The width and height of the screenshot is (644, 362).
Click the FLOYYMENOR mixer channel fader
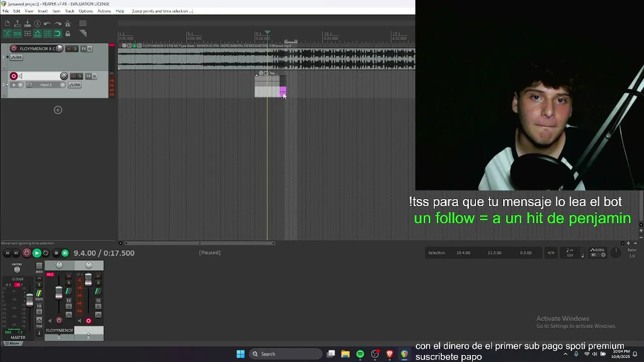click(x=59, y=293)
